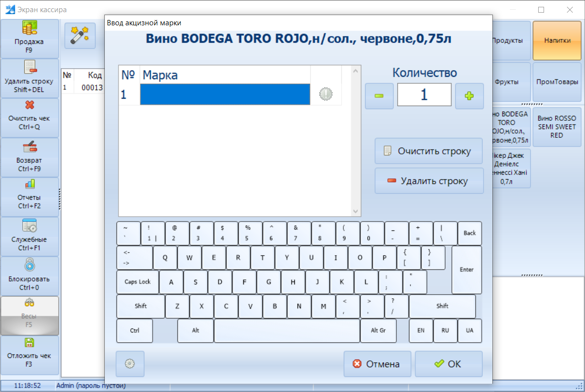
Task: Click Удалить строку button in dialog
Action: point(429,181)
